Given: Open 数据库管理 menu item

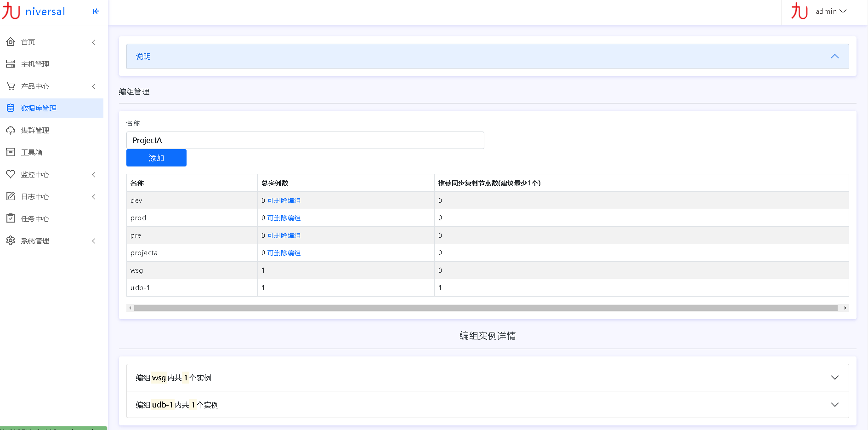Looking at the screenshot, I should 39,108.
